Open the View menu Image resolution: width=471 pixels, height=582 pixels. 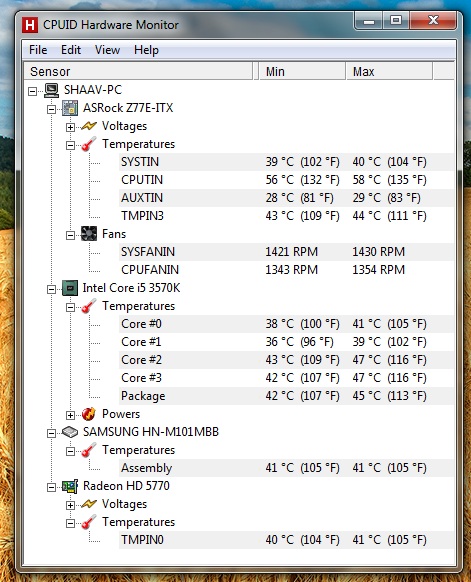[x=107, y=50]
